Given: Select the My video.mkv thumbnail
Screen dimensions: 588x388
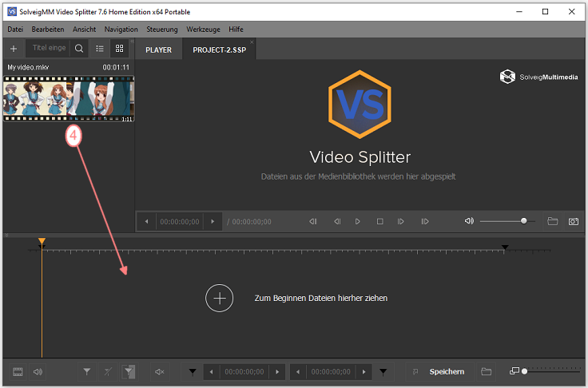Looking at the screenshot, I should pyautogui.click(x=69, y=99).
